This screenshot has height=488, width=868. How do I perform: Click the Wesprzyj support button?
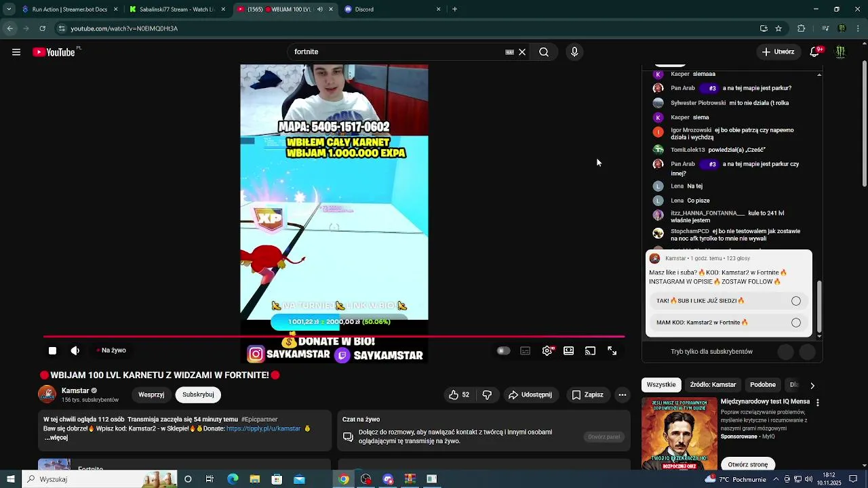pyautogui.click(x=151, y=394)
